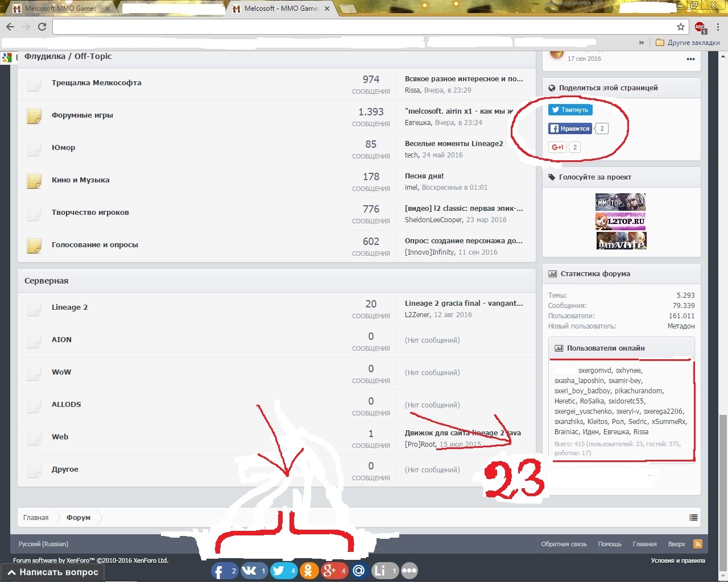Click the Голосование и опросы folder icon
728x582 pixels.
(34, 246)
